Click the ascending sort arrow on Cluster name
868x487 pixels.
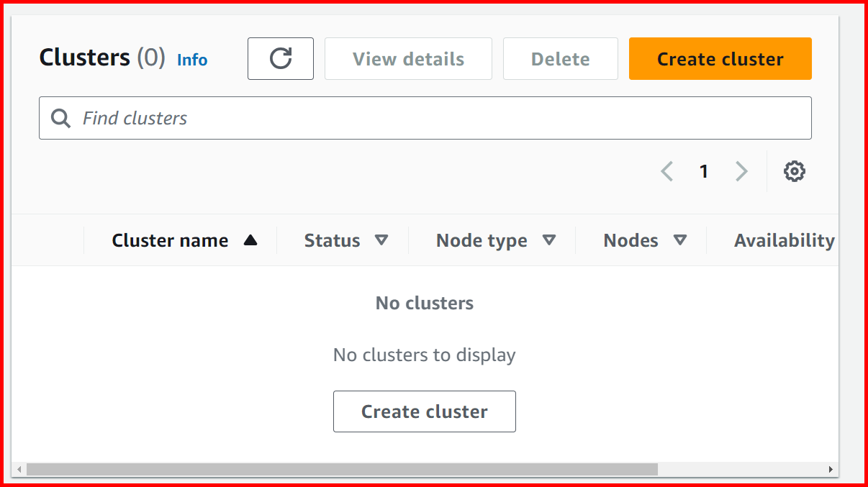[x=250, y=240]
